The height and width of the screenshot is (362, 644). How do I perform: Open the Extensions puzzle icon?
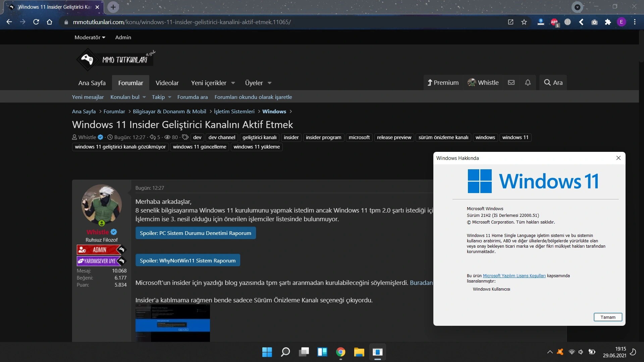pos(608,22)
